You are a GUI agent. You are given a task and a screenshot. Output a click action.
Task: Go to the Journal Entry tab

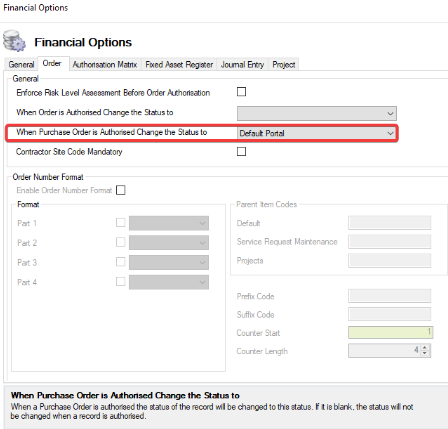point(242,64)
